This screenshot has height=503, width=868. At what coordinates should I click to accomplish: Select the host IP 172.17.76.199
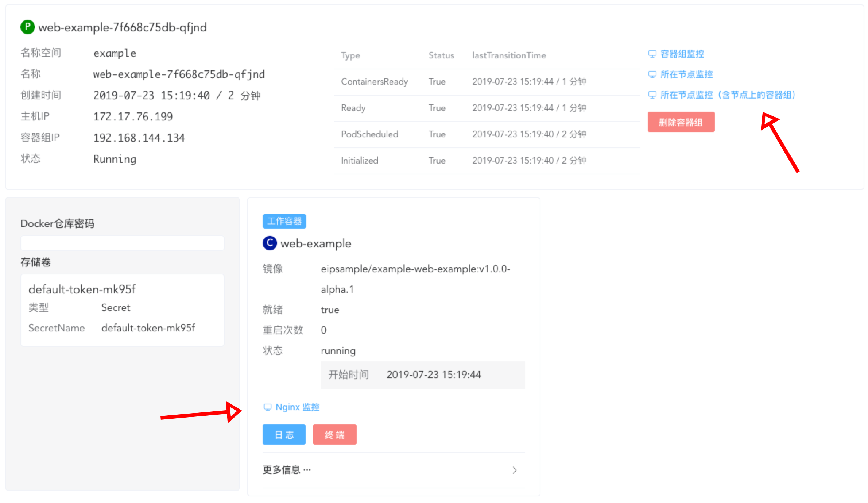(x=133, y=117)
